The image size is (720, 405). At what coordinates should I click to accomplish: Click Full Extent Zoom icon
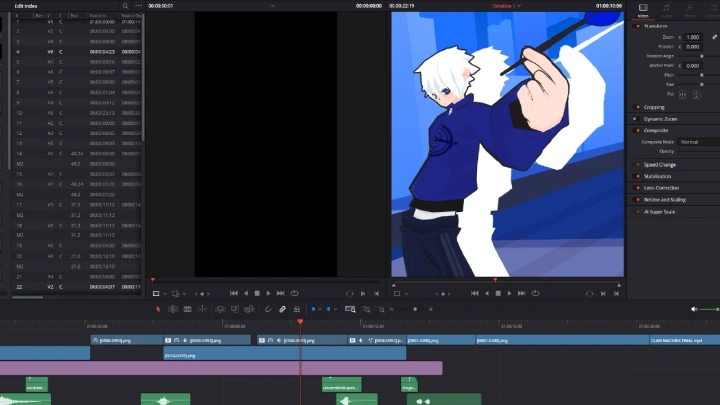[x=350, y=309]
